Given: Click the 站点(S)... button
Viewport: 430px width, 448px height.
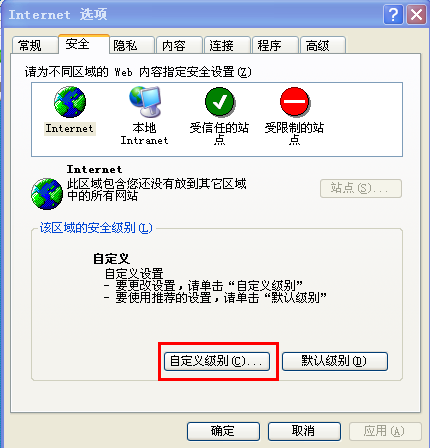Looking at the screenshot, I should click(x=361, y=189).
